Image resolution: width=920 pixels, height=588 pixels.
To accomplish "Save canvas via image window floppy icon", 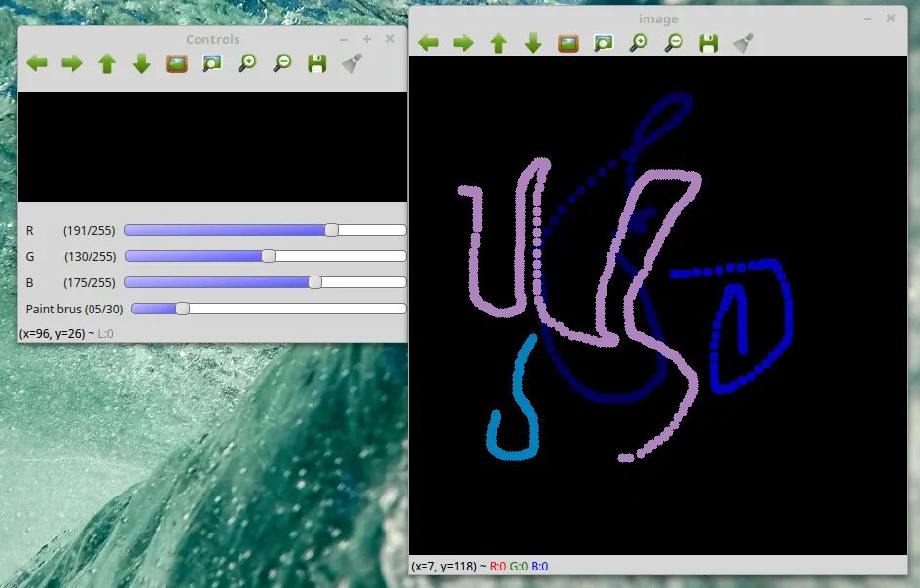I will (x=708, y=42).
